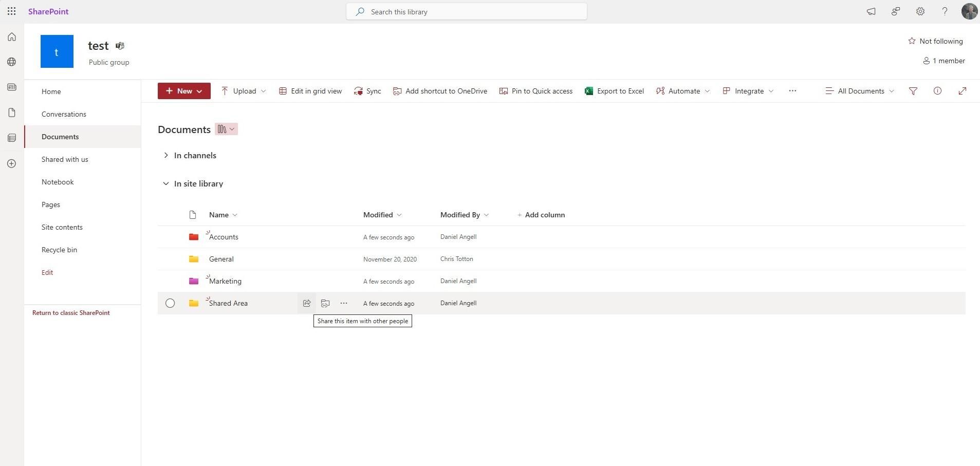Click the file type column header icon
The height and width of the screenshot is (466, 980).
pyautogui.click(x=193, y=215)
